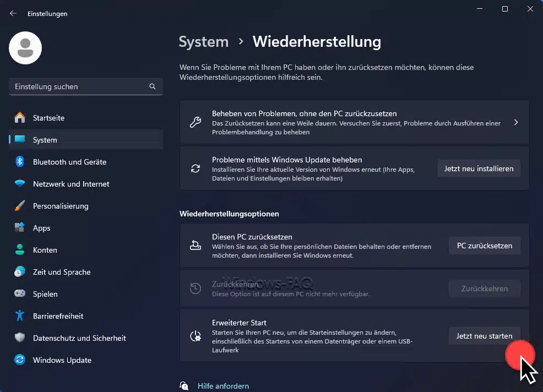Click the Konten person icon
Screen dimensions: 543x392
[20, 249]
